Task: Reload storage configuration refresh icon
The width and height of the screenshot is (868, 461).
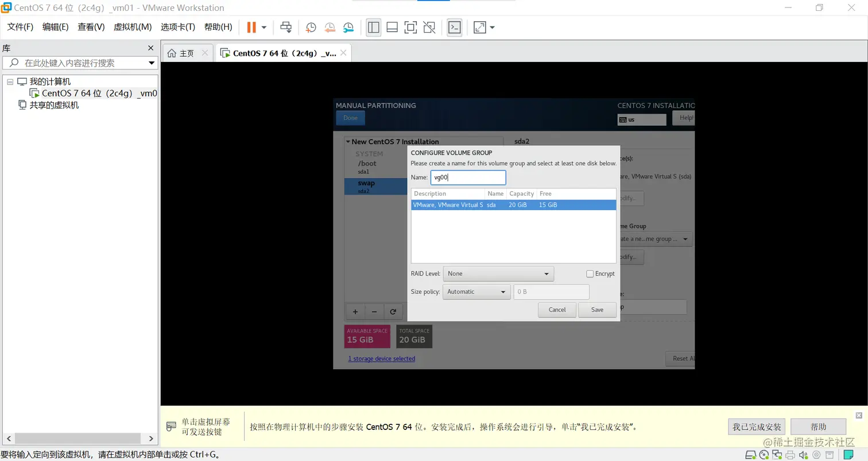Action: click(393, 312)
